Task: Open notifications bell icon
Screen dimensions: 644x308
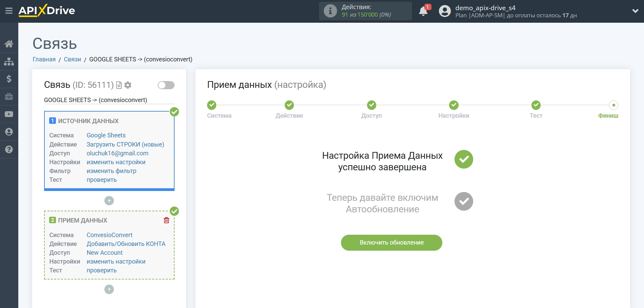Action: 423,11
